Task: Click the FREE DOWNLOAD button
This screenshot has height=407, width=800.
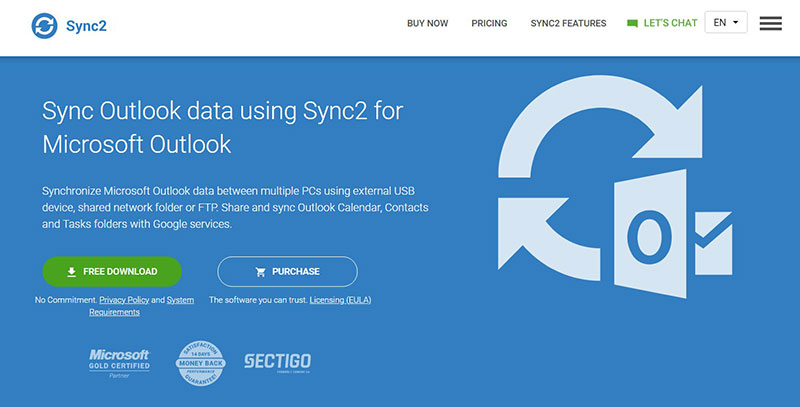Action: (x=112, y=271)
